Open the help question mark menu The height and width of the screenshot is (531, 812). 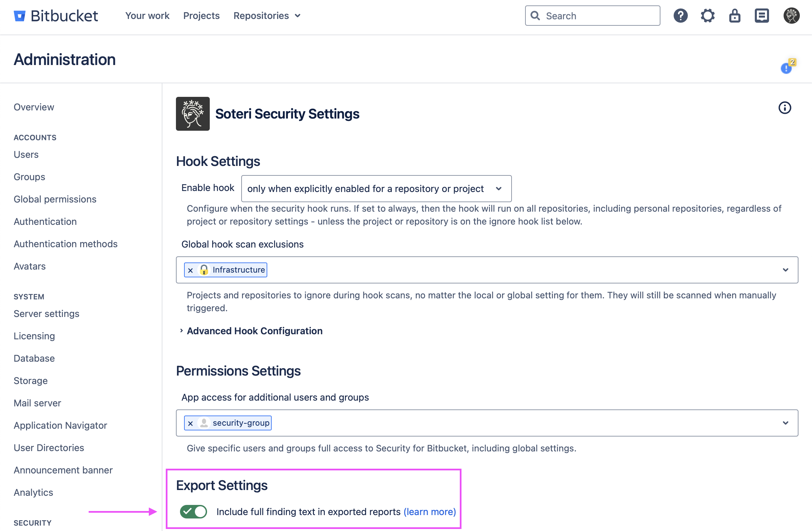click(x=680, y=16)
